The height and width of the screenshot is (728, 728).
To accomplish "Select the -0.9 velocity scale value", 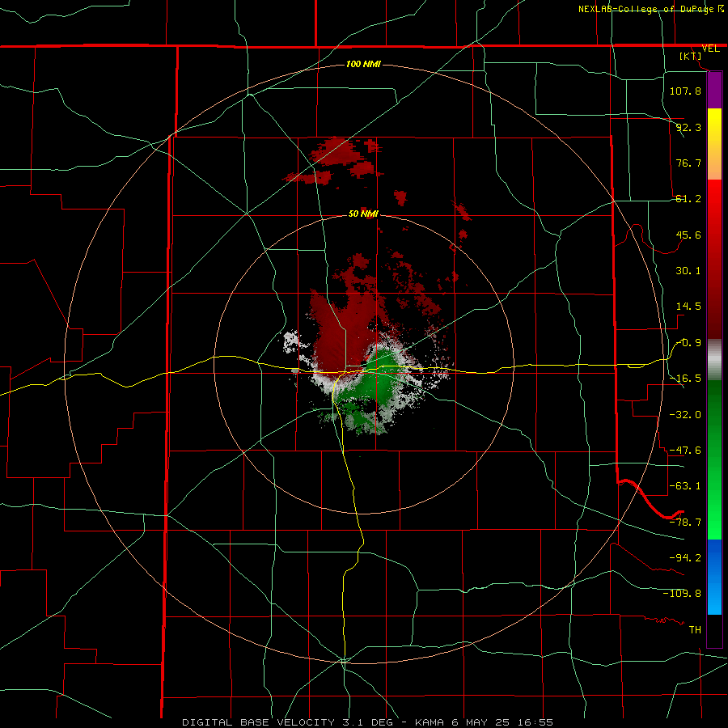I will 688,343.
